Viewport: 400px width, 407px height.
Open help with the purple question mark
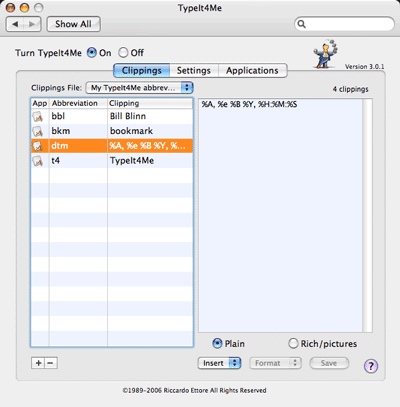tap(371, 366)
